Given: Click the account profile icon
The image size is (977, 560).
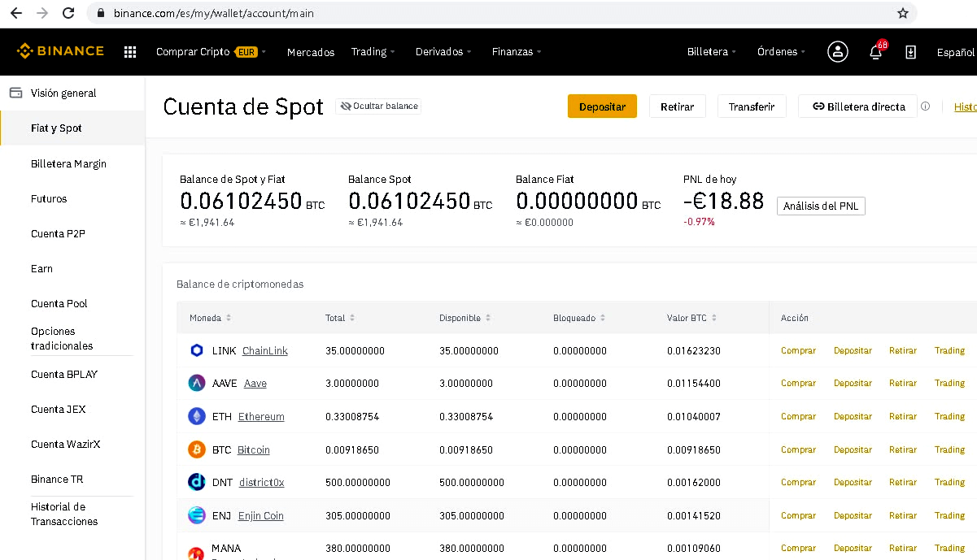Looking at the screenshot, I should pyautogui.click(x=837, y=51).
